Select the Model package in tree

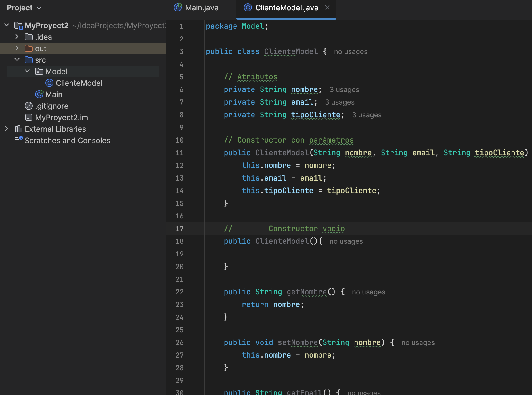tap(56, 72)
